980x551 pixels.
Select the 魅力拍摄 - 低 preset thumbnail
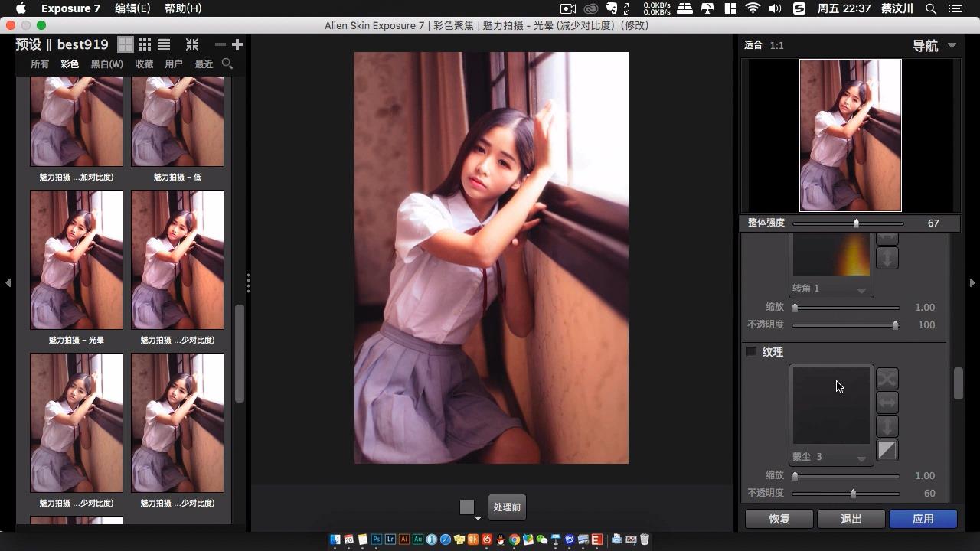[178, 121]
